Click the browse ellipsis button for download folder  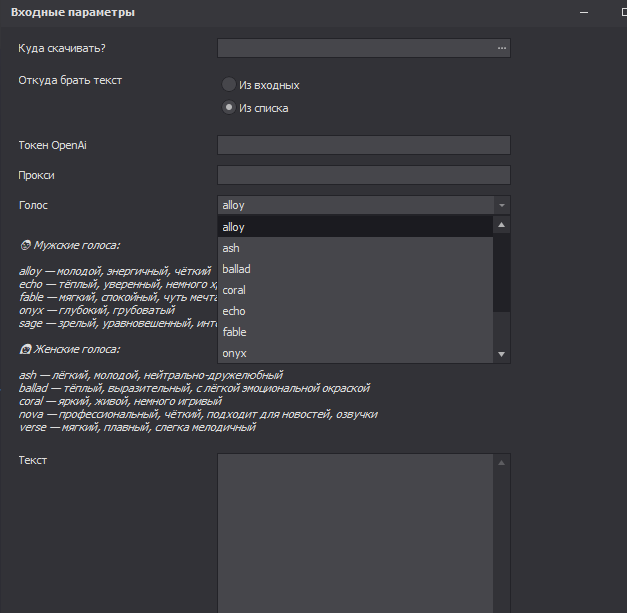click(502, 48)
